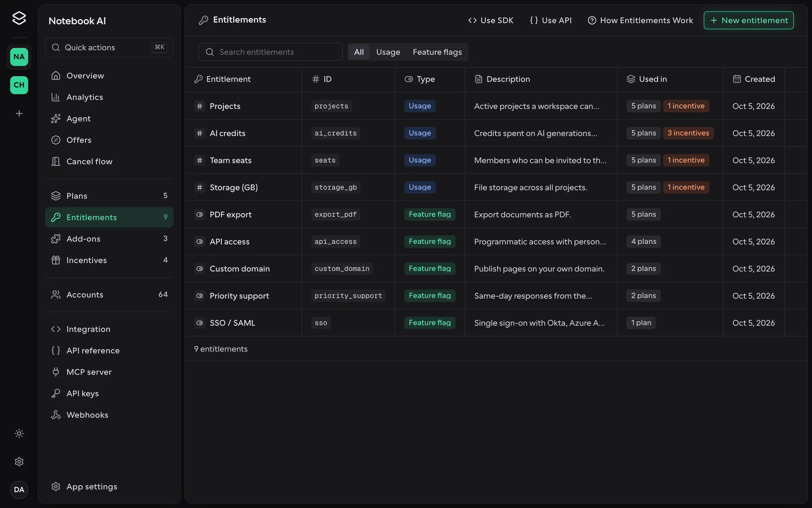Click the Feature flag badge for Custom domain

[x=430, y=268]
